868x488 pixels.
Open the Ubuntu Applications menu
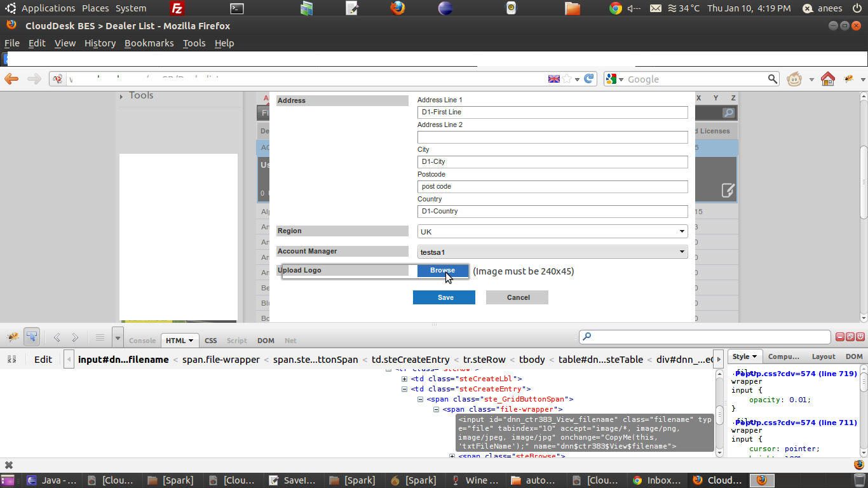(x=48, y=8)
